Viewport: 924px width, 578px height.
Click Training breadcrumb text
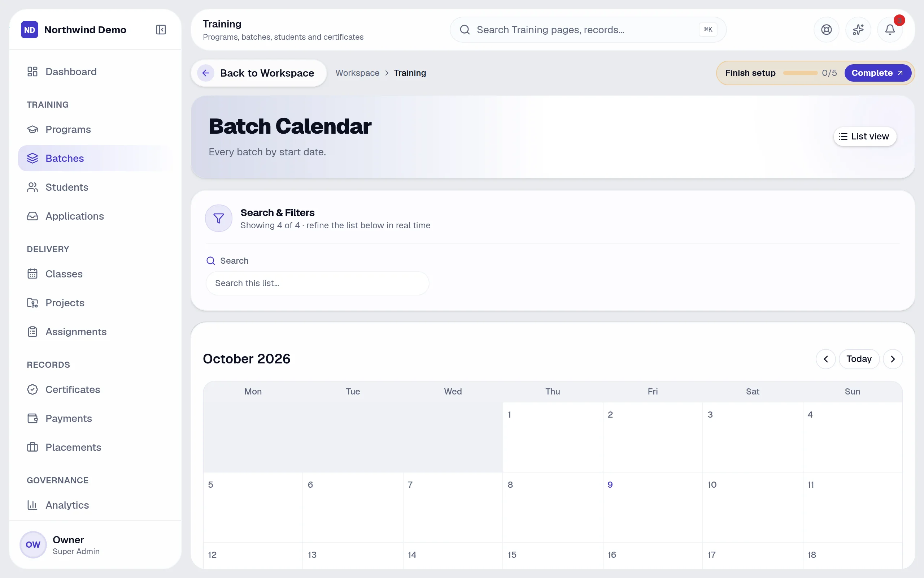pos(410,73)
